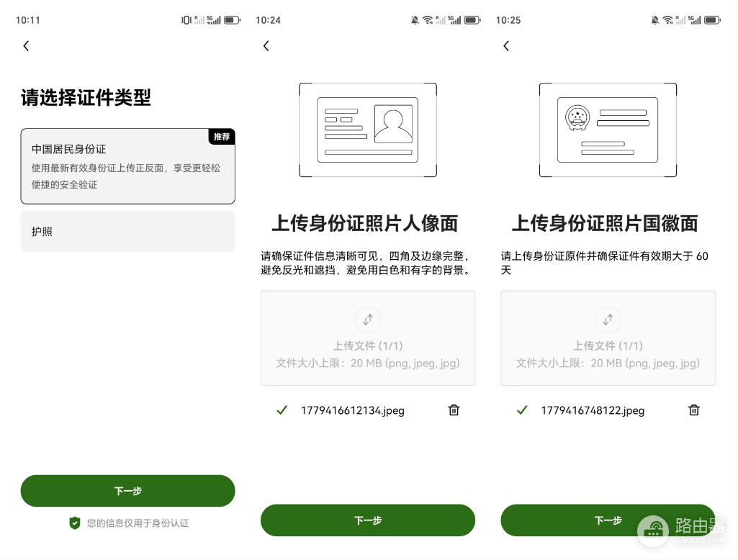The width and height of the screenshot is (738, 560).
Task: Tap 下一步 on the 国徽面 upload screen
Action: [x=608, y=520]
